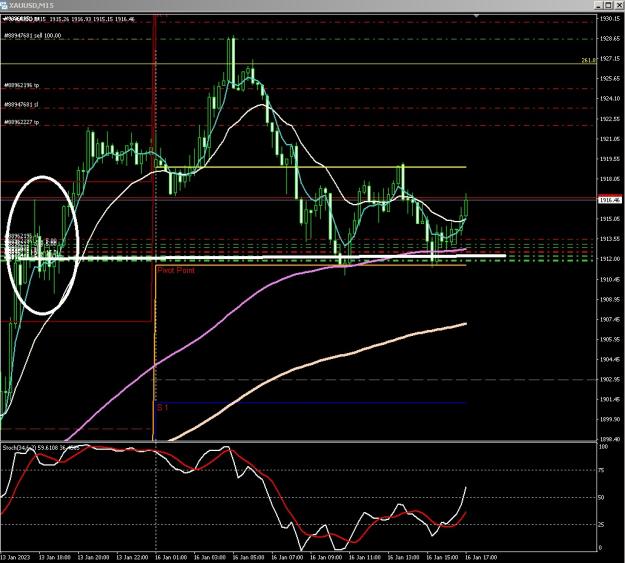Click the stochastic scale level 100

[603, 447]
